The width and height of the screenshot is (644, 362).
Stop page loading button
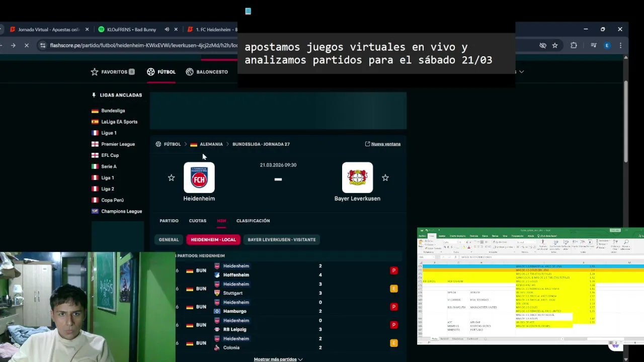pos(27,46)
